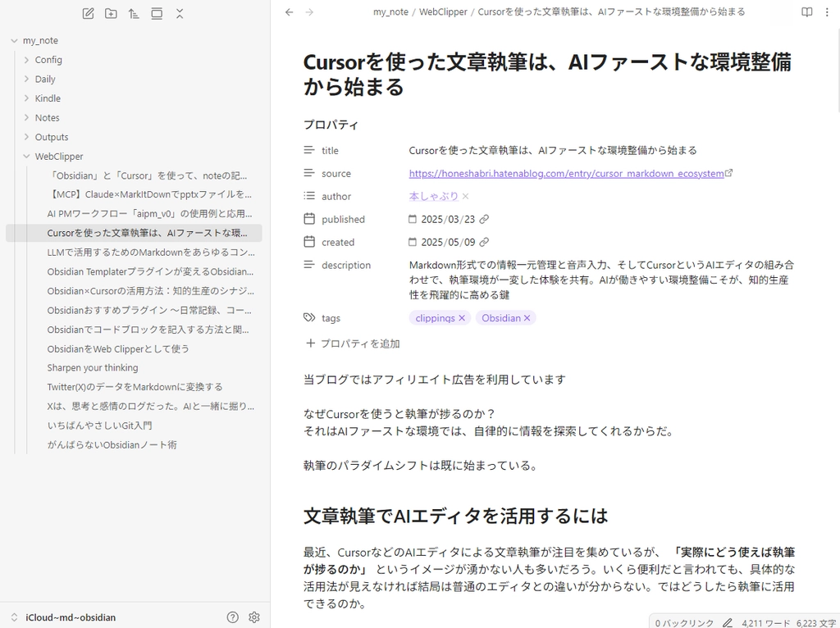840x628 pixels.
Task: Change sort order icon
Action: coord(134,14)
